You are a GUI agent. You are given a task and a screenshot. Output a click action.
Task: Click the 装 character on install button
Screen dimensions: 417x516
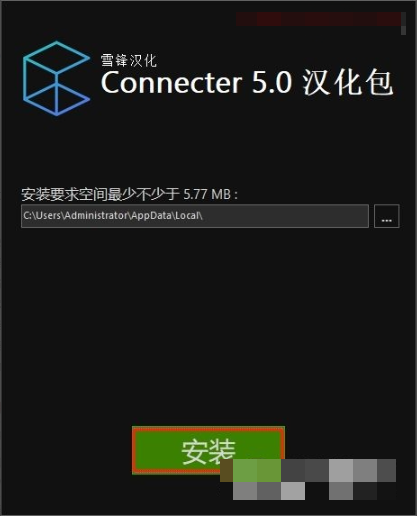[x=223, y=452]
